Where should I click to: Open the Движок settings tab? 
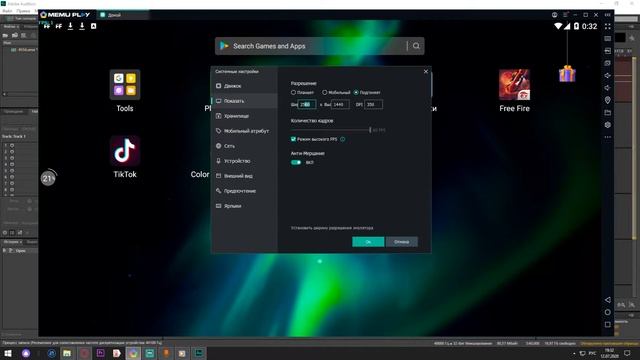point(244,86)
